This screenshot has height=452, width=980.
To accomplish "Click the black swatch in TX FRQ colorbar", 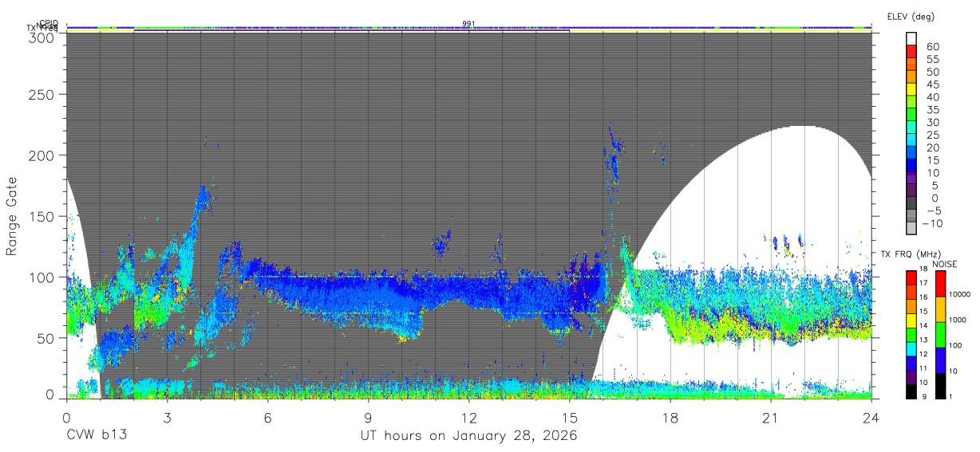I will click(911, 391).
